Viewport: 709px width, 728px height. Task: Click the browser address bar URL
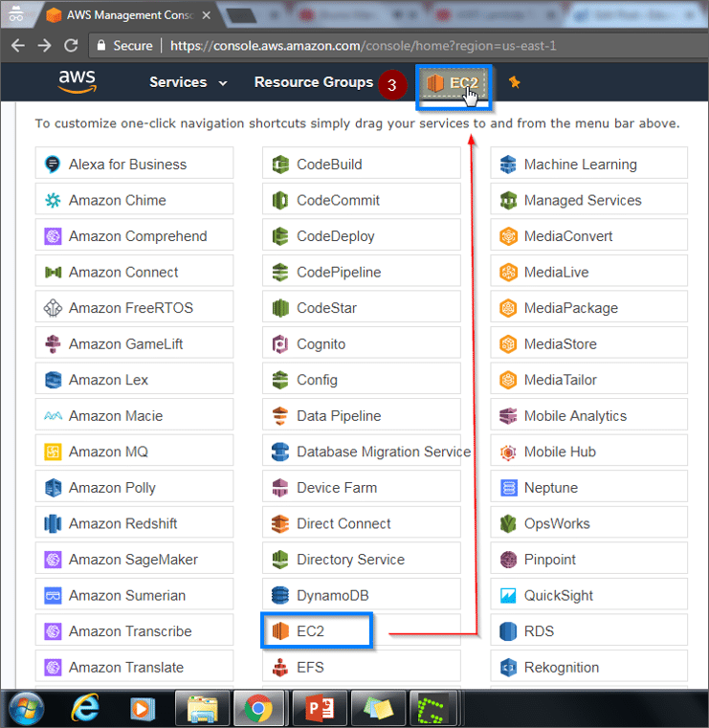(x=363, y=46)
